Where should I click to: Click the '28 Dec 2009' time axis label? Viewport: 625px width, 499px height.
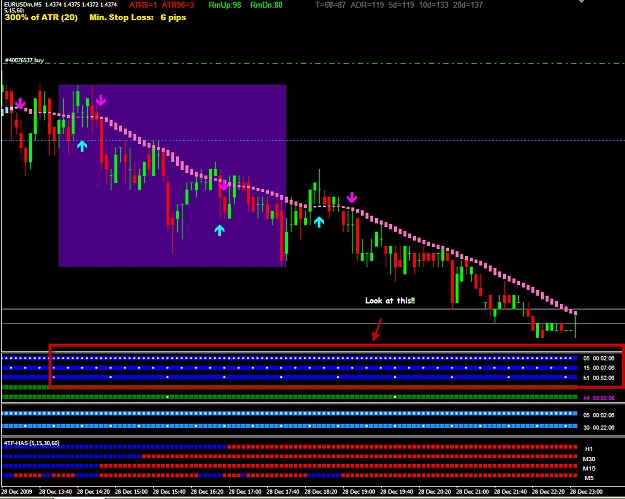coord(17,491)
